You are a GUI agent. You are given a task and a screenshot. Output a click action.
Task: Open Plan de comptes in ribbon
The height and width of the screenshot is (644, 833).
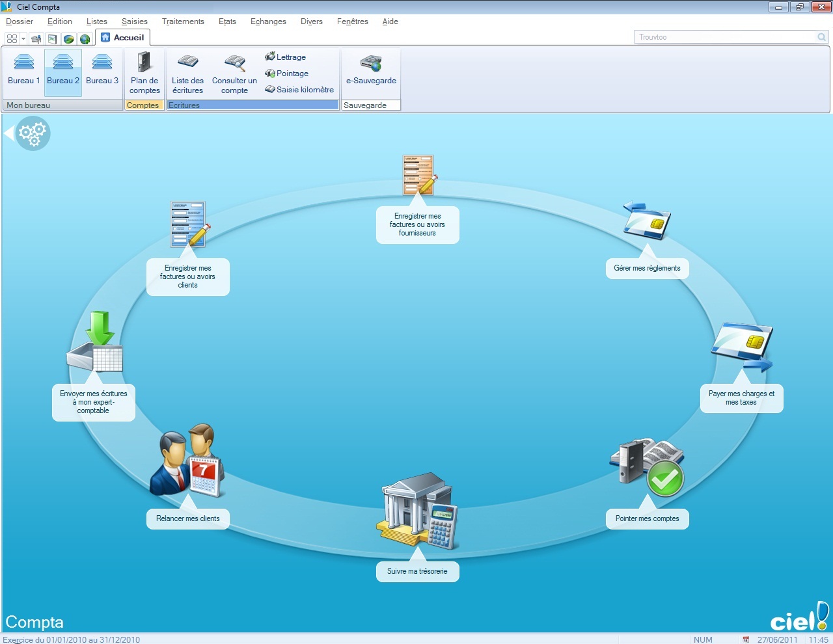tap(144, 73)
